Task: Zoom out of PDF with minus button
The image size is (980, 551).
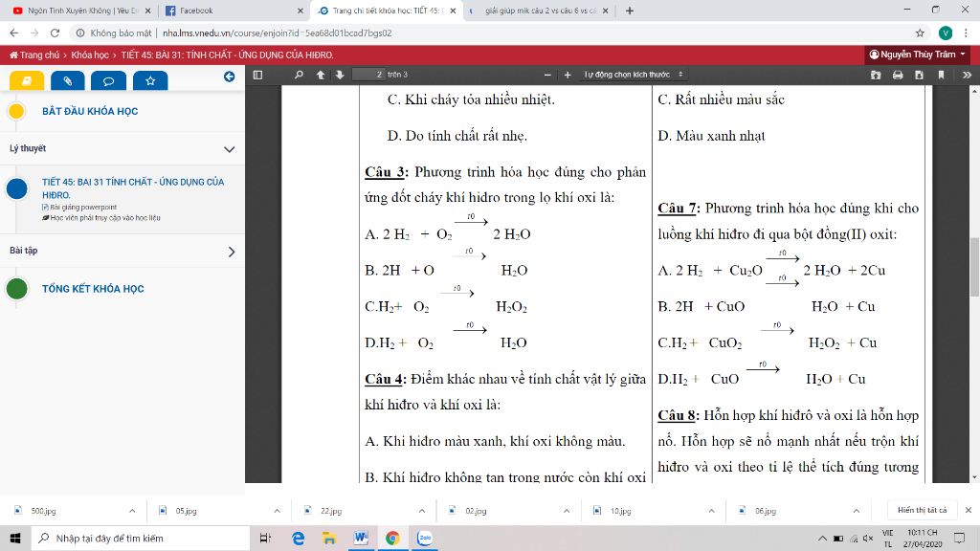Action: [547, 75]
